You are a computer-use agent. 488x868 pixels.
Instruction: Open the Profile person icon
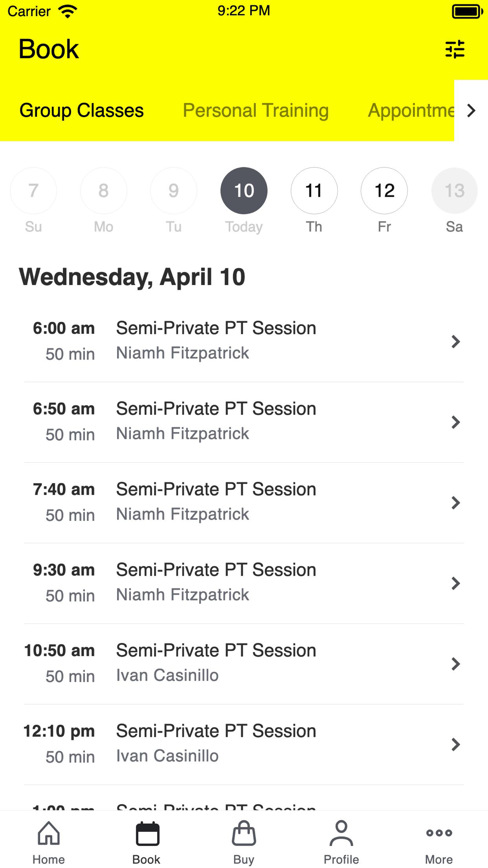click(341, 834)
